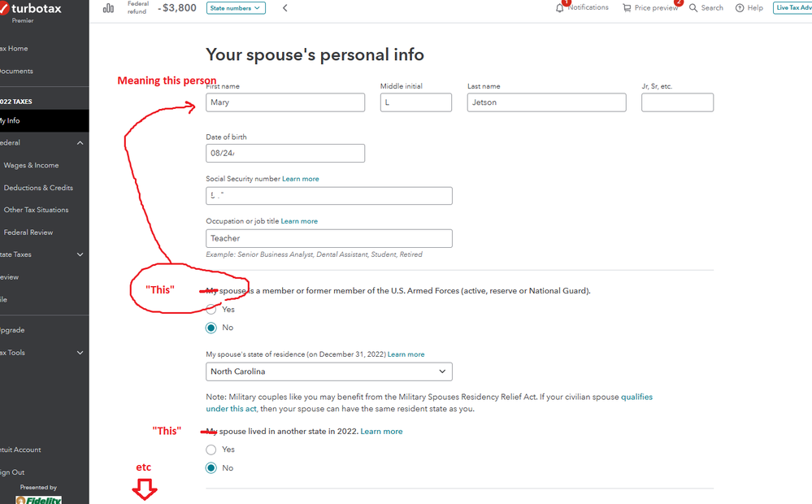Click the Occupation field containing Teacher

pyautogui.click(x=329, y=238)
